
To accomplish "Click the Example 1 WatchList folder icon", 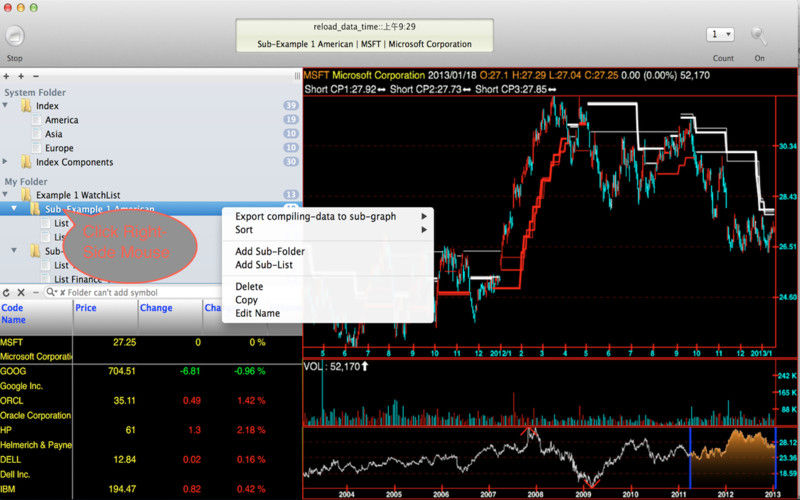I will (26, 195).
